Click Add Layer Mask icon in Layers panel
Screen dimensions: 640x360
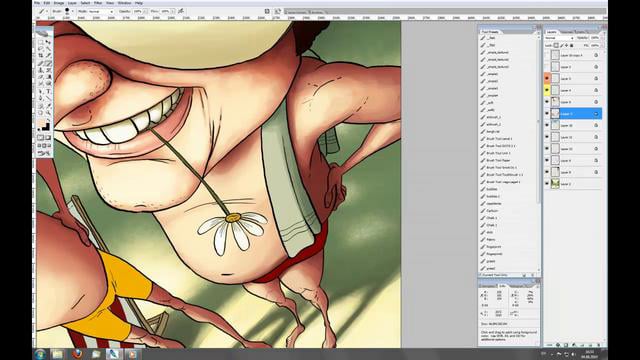click(566, 345)
